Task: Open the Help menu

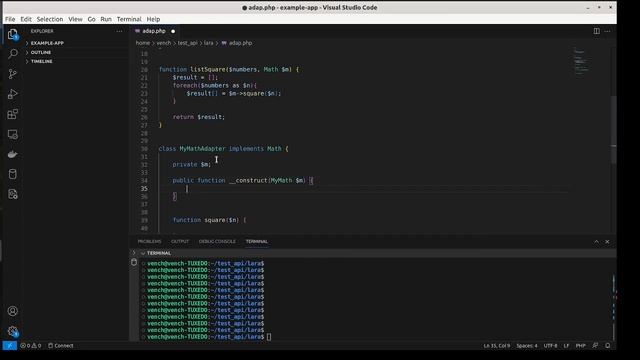Action: [153, 19]
